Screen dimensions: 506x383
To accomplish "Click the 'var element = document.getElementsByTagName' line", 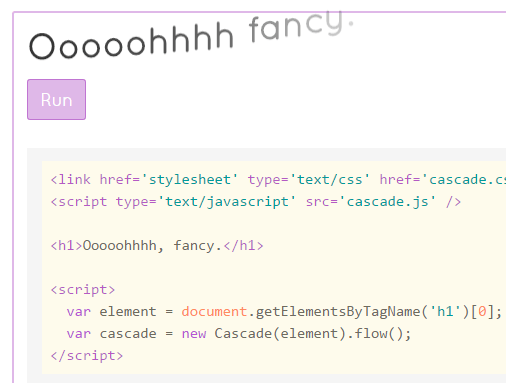I will pyautogui.click(x=284, y=312).
